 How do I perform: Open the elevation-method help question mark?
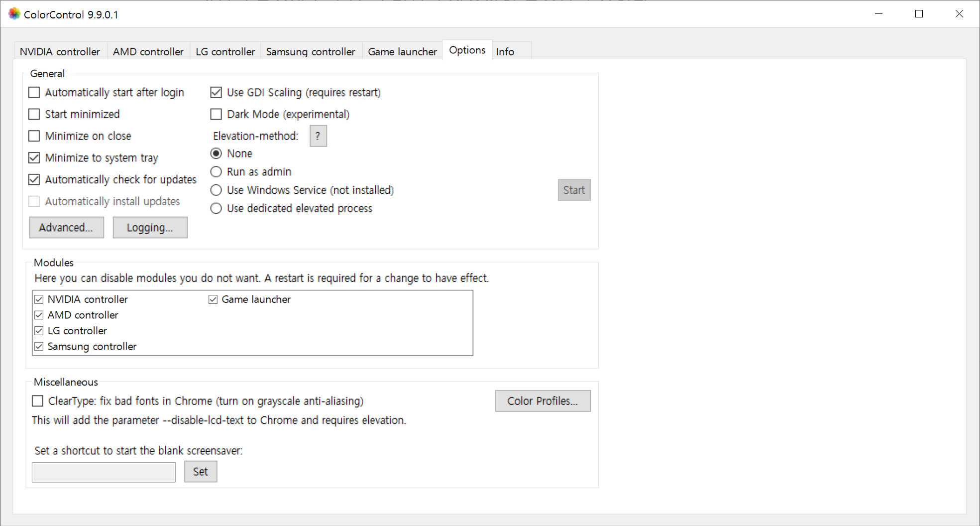(x=318, y=136)
